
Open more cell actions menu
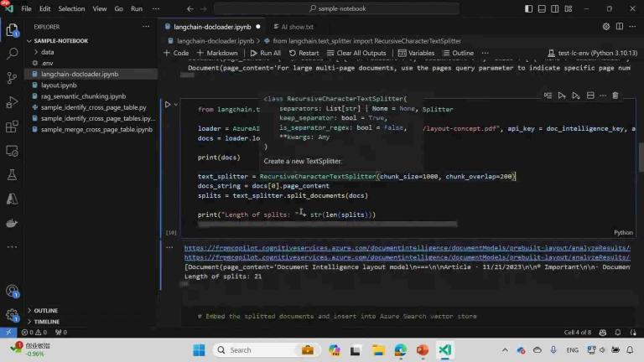tap(603, 96)
